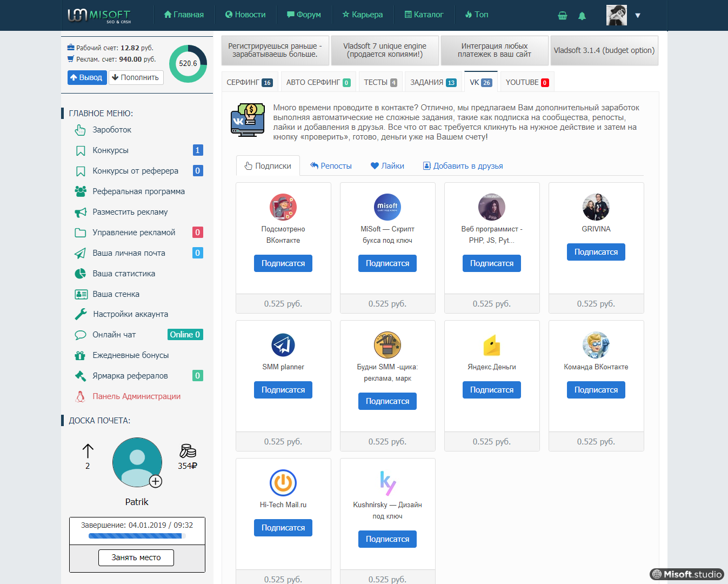The image size is (728, 584).
Task: Subscribe to GRIVINA group
Action: click(596, 252)
